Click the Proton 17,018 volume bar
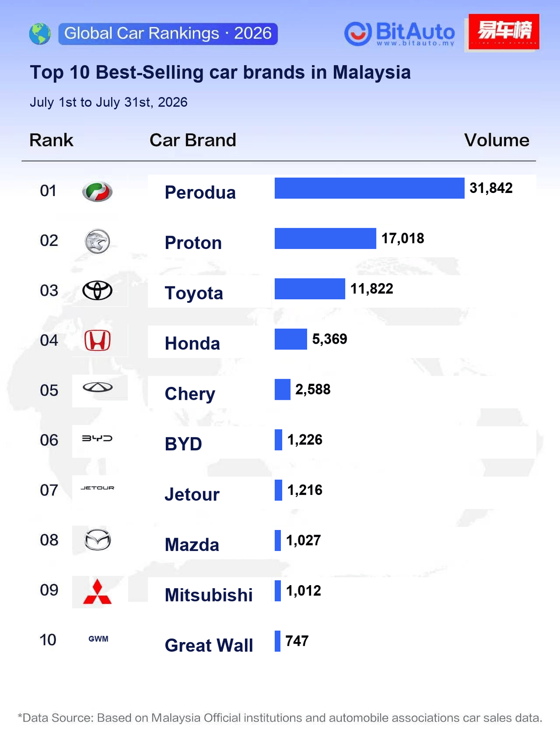 [x=325, y=238]
